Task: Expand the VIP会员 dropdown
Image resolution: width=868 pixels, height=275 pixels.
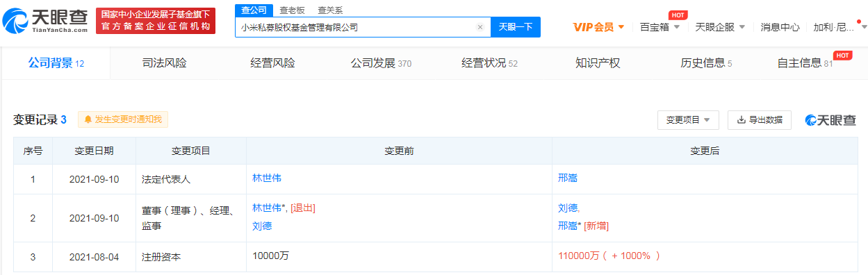Action: click(x=598, y=27)
